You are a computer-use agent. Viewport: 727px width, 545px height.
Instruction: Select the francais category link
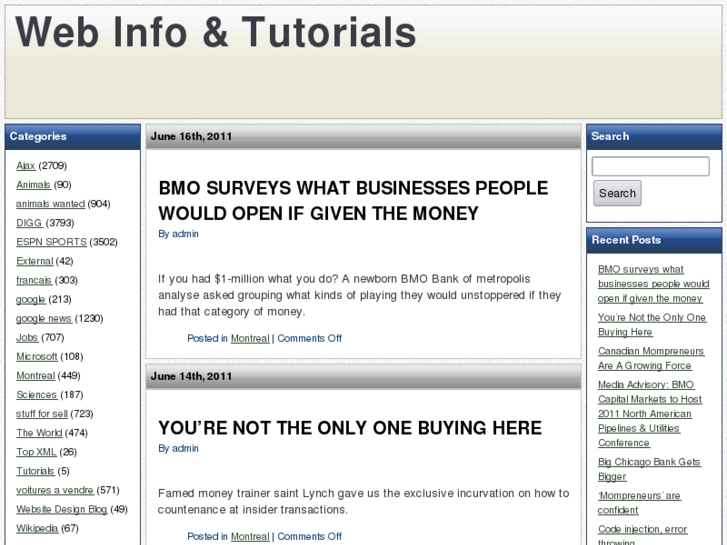coord(34,280)
